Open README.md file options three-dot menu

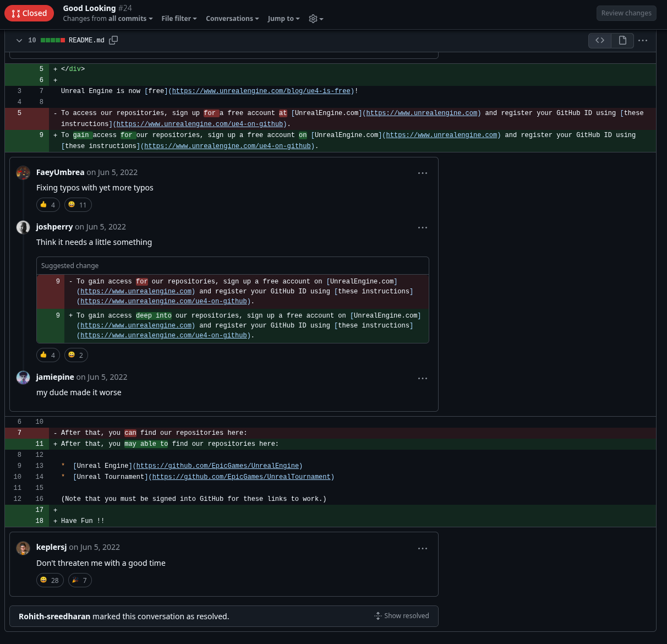click(643, 40)
